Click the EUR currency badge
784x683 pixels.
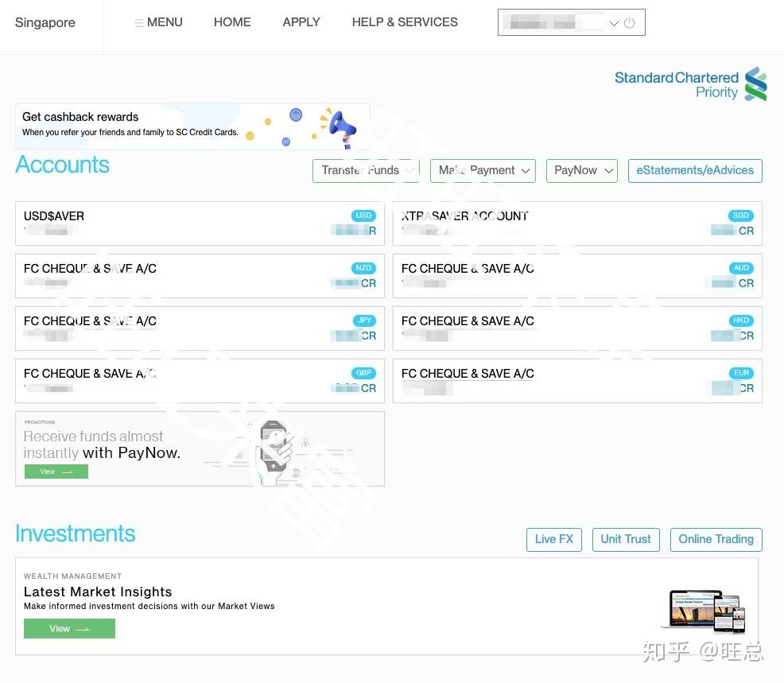click(741, 373)
